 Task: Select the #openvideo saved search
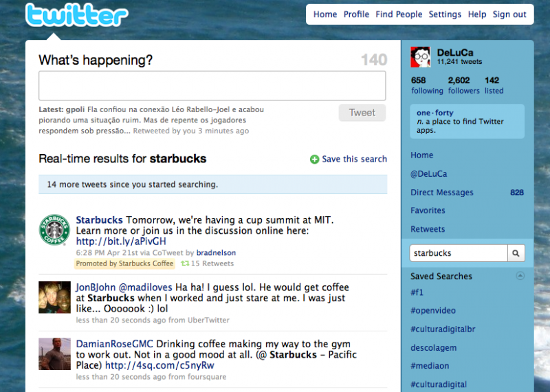click(433, 311)
